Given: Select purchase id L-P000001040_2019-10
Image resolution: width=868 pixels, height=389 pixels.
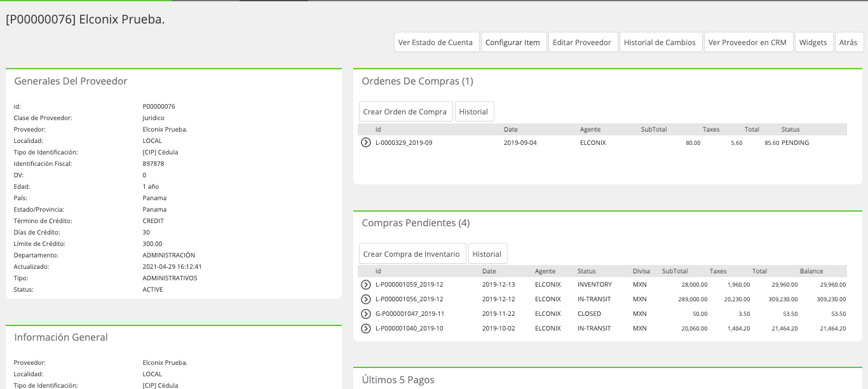Looking at the screenshot, I should 409,329.
